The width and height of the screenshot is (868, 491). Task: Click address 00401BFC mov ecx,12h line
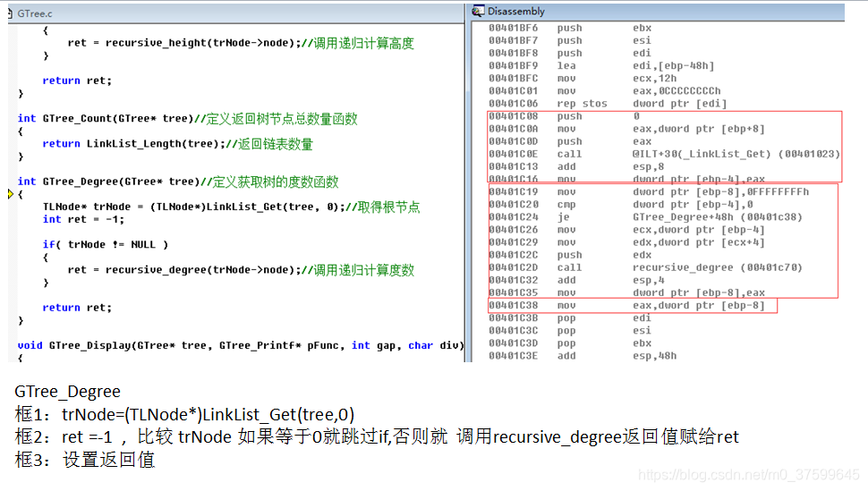pyautogui.click(x=583, y=78)
